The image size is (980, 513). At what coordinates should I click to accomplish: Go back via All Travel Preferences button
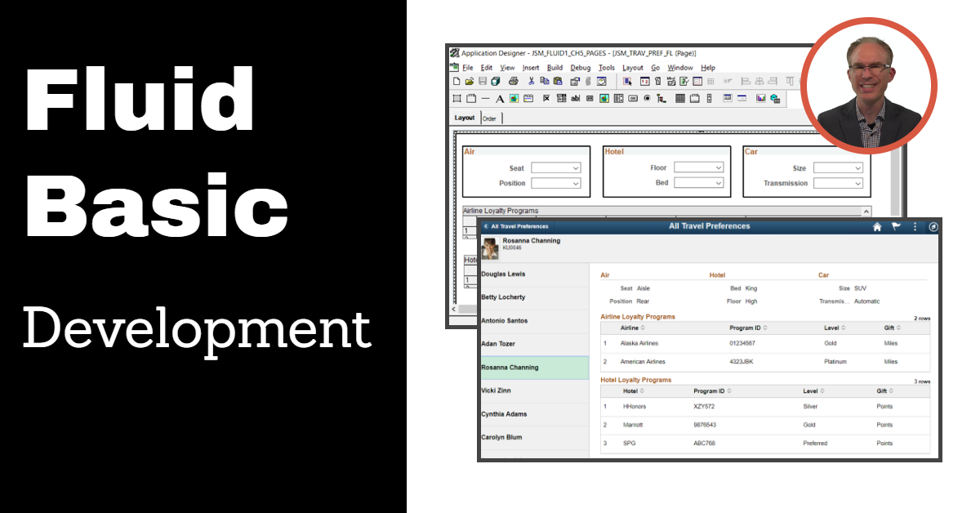(515, 226)
